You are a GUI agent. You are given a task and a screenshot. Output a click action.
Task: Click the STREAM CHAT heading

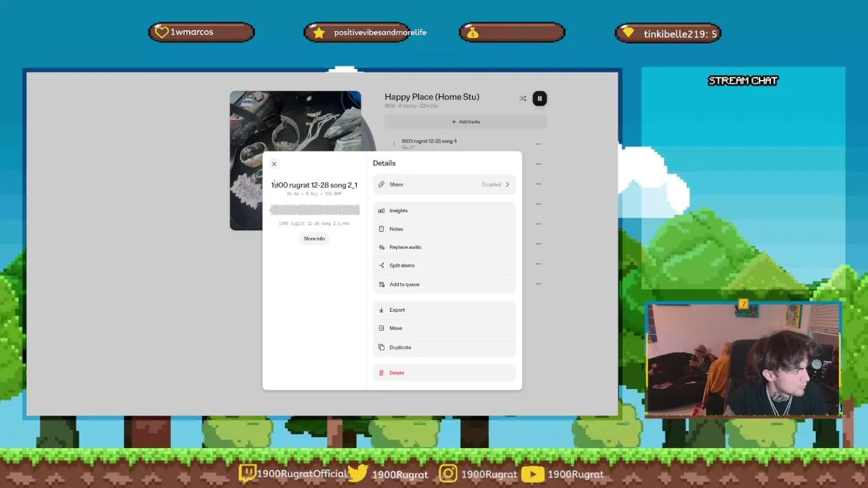743,81
